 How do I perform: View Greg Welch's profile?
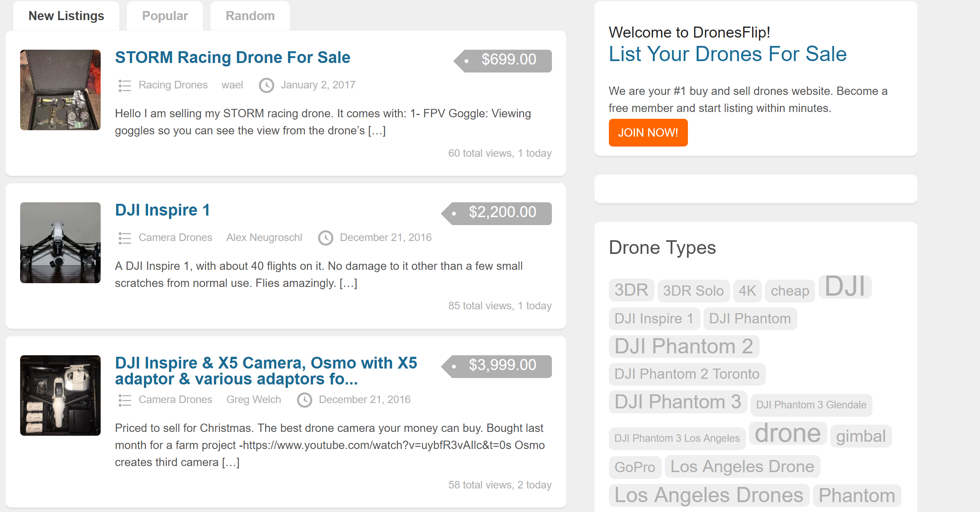253,400
